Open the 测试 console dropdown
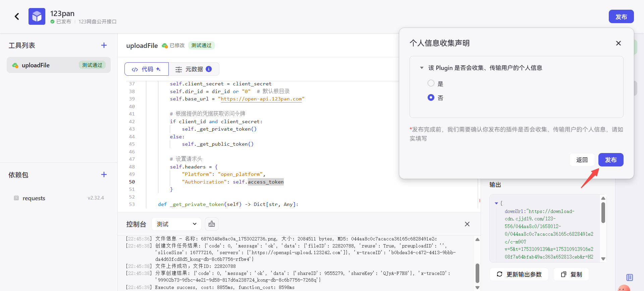The image size is (644, 291). pyautogui.click(x=176, y=224)
